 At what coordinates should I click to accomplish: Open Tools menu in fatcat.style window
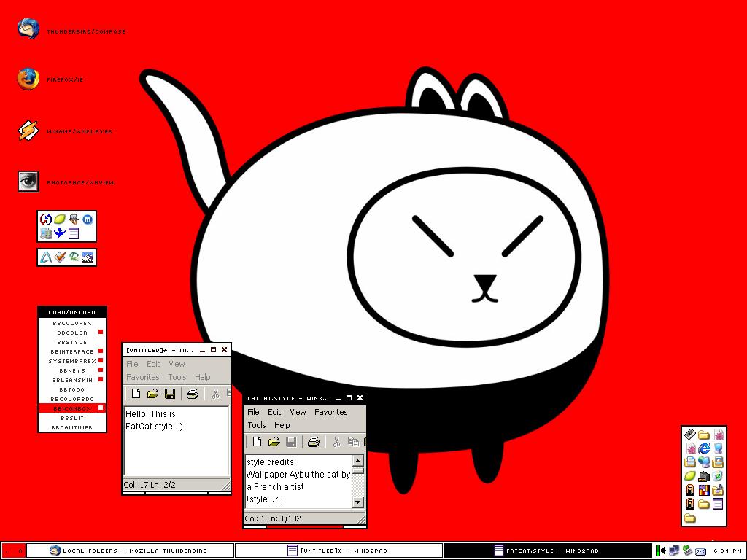(256, 425)
